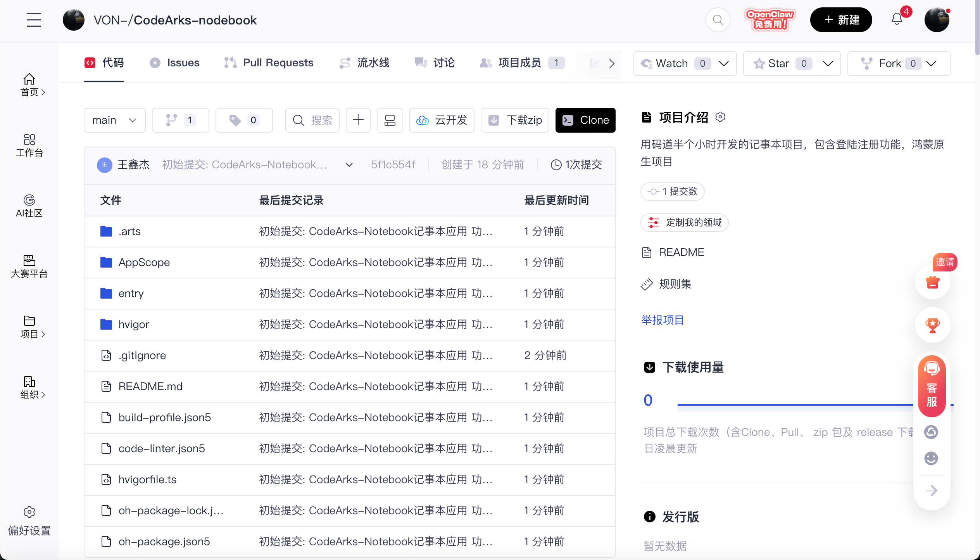The height and width of the screenshot is (560, 980).
Task: Open project intro settings gear
Action: pos(721,117)
